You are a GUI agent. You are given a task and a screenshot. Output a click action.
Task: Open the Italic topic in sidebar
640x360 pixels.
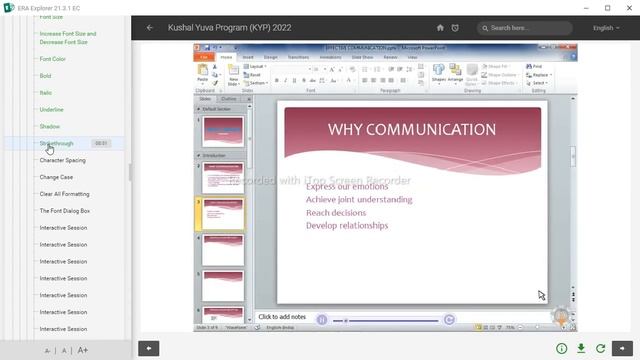[45, 93]
